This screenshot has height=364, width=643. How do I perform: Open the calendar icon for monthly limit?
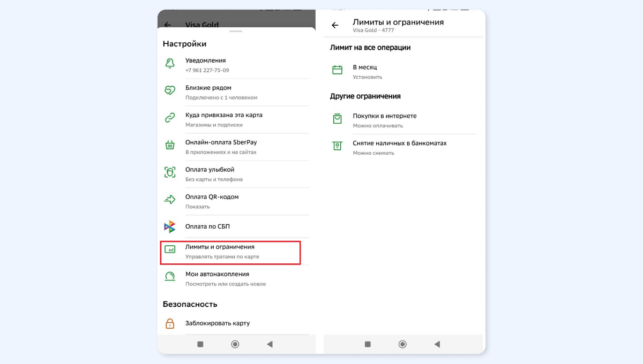tap(337, 70)
